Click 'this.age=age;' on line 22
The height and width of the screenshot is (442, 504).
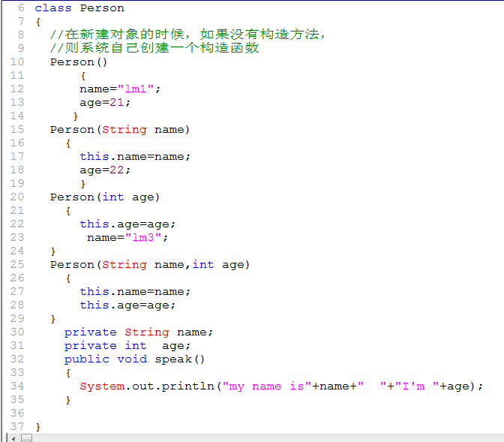[x=127, y=224]
